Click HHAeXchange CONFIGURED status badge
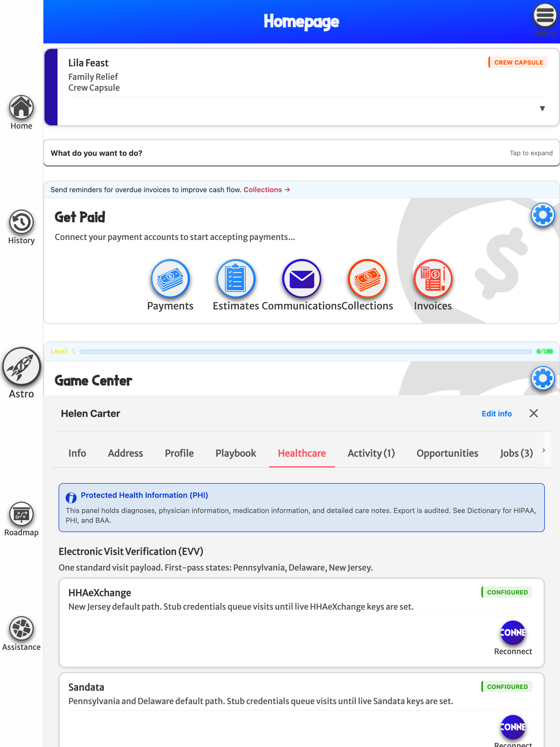The height and width of the screenshot is (747, 560). (507, 592)
